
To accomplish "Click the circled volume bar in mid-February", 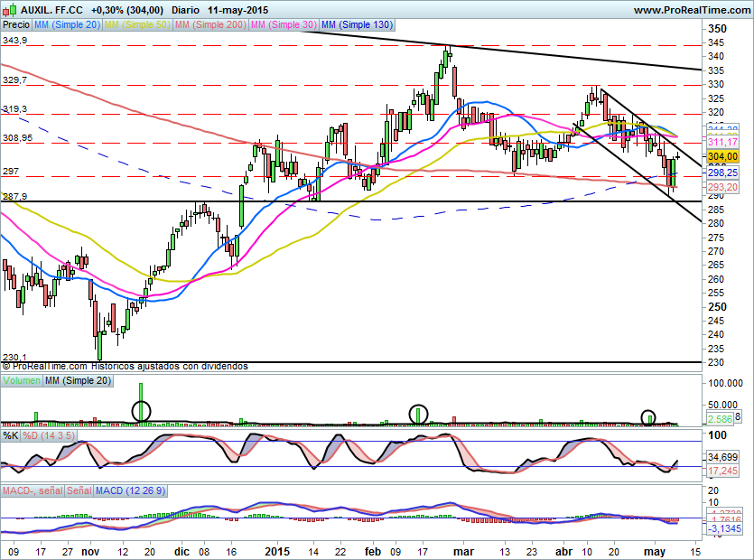I will coord(419,414).
